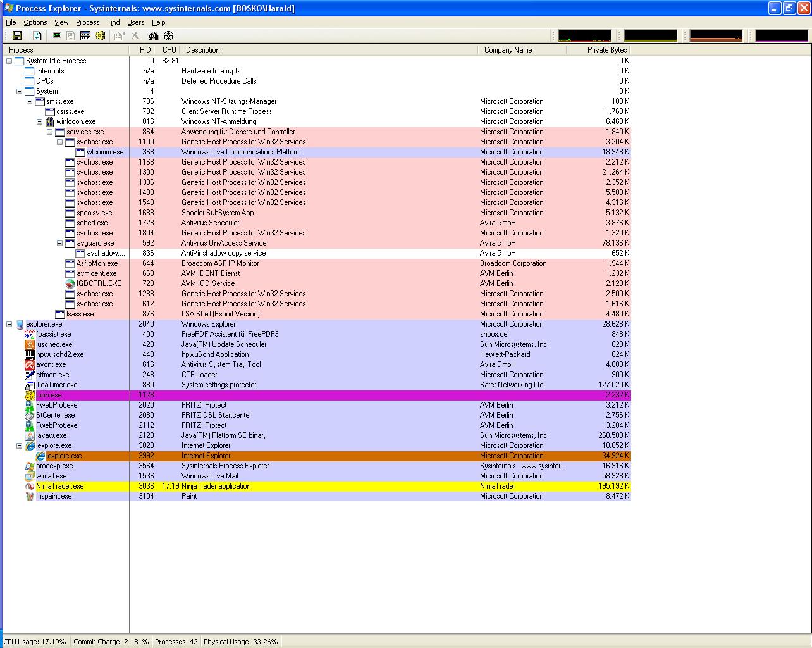This screenshot has width=812, height=648.
Task: Collapse the explorer.exe branch
Action: (x=9, y=324)
